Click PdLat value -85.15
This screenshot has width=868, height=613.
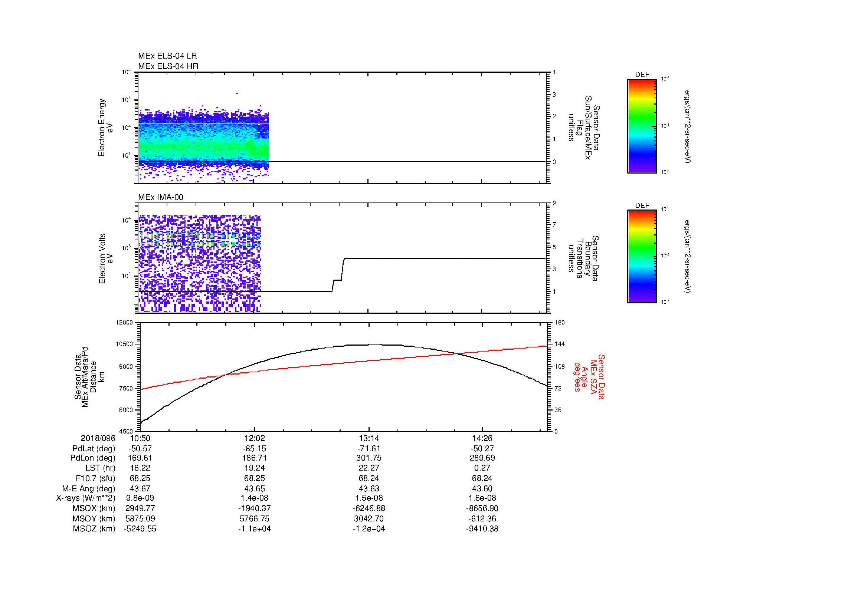coord(255,449)
